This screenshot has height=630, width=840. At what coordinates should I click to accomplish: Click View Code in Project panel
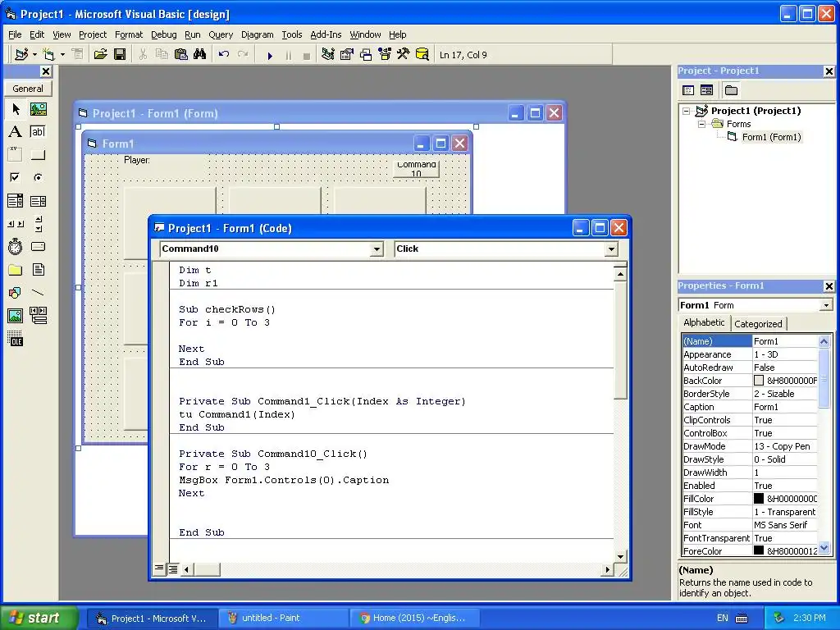[x=688, y=90]
